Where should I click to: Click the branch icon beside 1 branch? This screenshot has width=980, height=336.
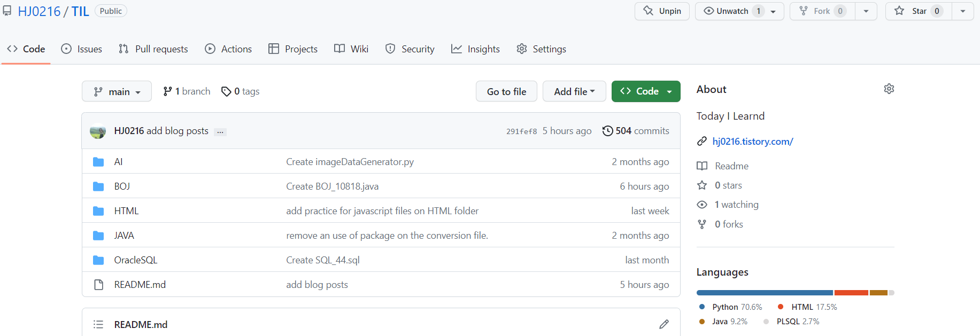(167, 91)
